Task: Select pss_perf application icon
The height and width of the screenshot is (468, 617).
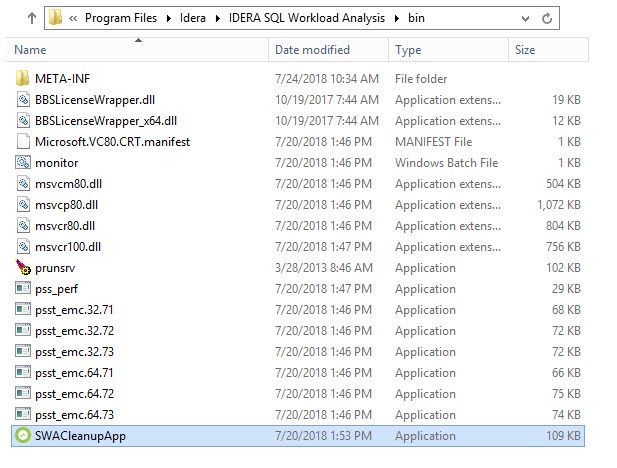Action: point(23,289)
